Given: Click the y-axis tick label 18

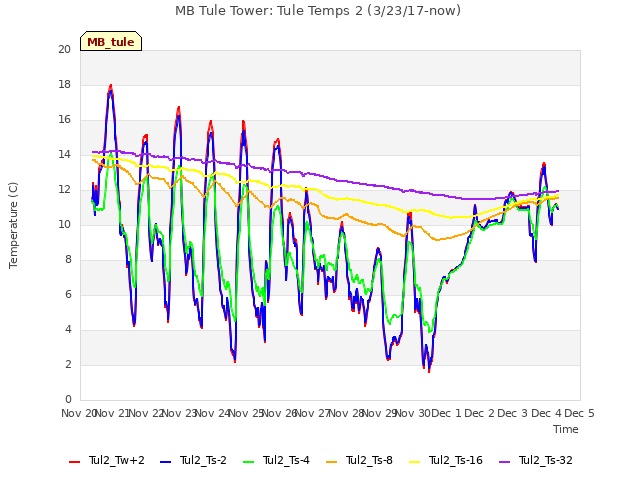Looking at the screenshot, I should tap(64, 84).
